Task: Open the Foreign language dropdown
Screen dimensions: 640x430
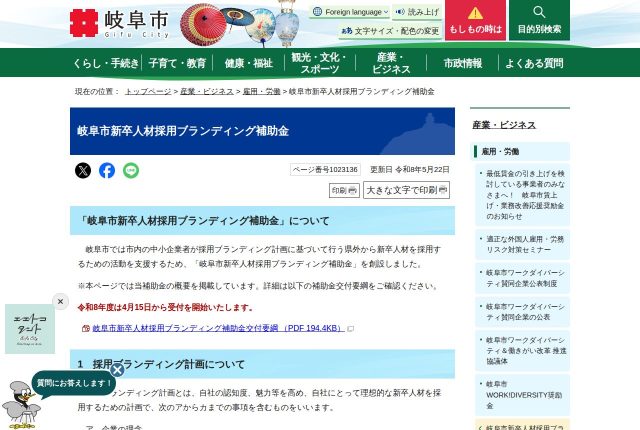Action: [x=350, y=12]
